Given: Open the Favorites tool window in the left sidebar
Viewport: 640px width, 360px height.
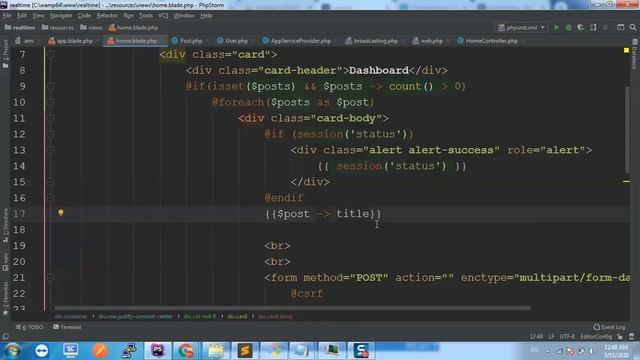Looking at the screenshot, I should pyautogui.click(x=5, y=298).
